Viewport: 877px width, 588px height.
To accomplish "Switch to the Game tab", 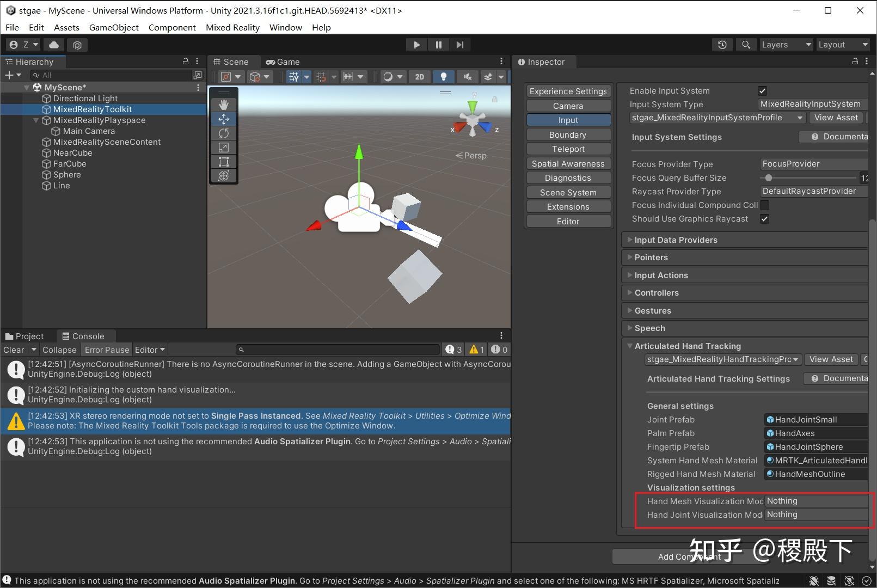I will 283,62.
